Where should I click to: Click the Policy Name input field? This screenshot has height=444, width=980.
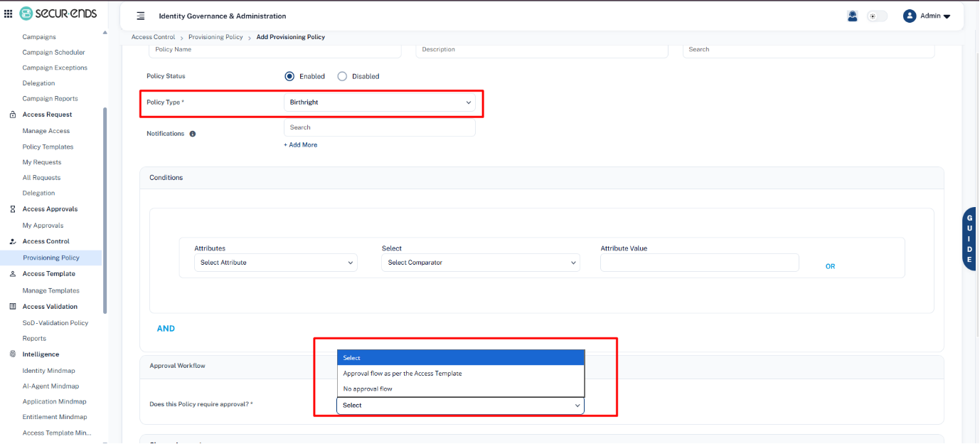tap(275, 50)
